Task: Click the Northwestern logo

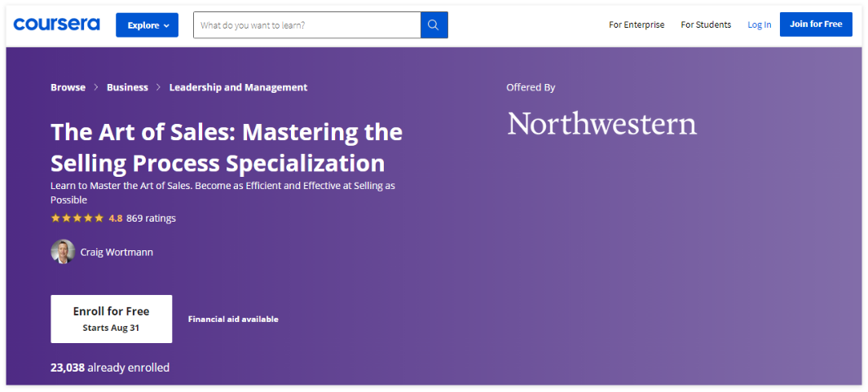Action: coord(602,124)
